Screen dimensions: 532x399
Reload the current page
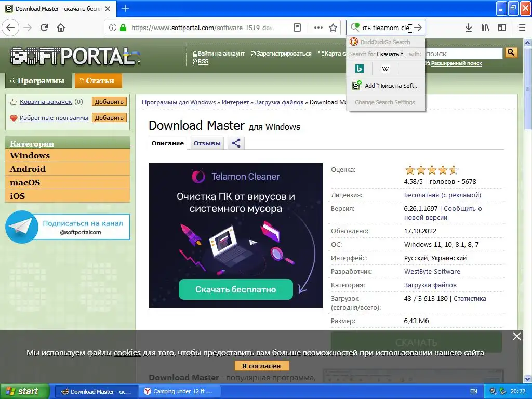click(x=45, y=28)
